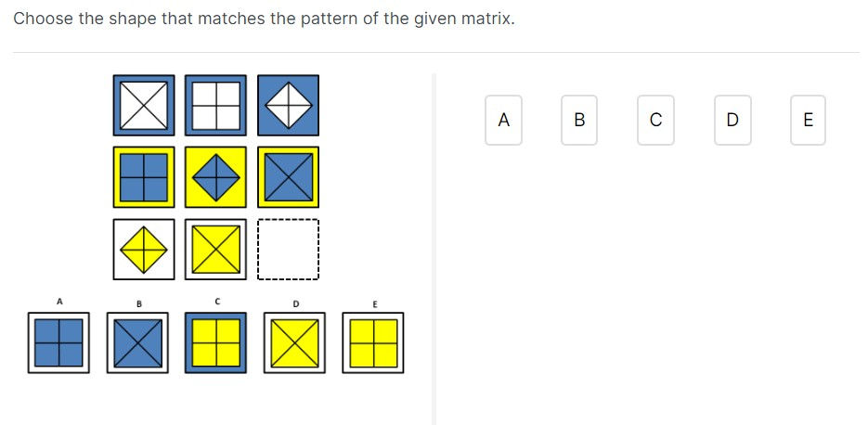Choose answer button C

[x=655, y=120]
